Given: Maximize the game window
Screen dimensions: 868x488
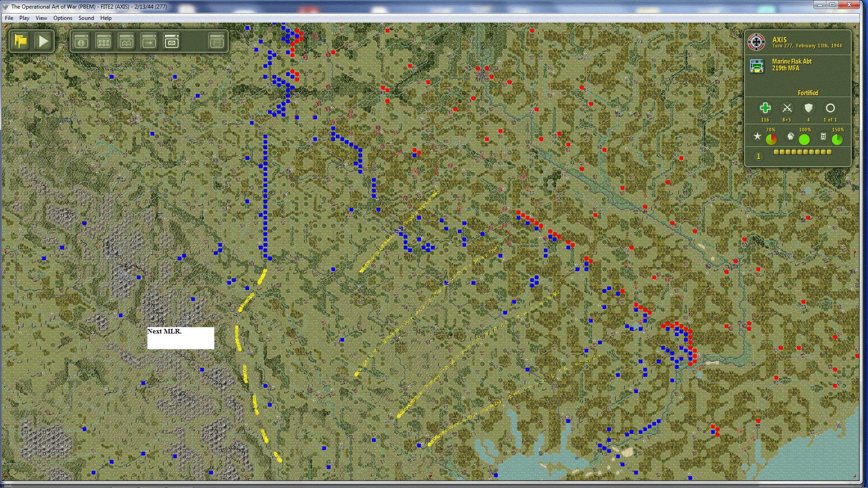Looking at the screenshot, I should [x=832, y=5].
